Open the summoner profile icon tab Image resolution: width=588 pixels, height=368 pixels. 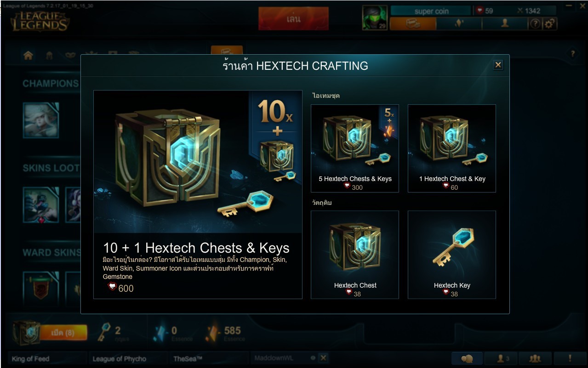pos(505,24)
